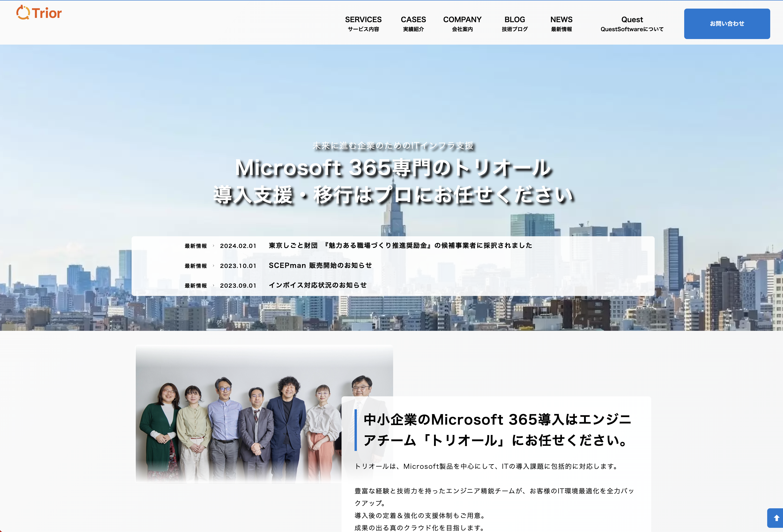Go to the BLOG 技術ブログ page
The width and height of the screenshot is (783, 532).
[514, 23]
